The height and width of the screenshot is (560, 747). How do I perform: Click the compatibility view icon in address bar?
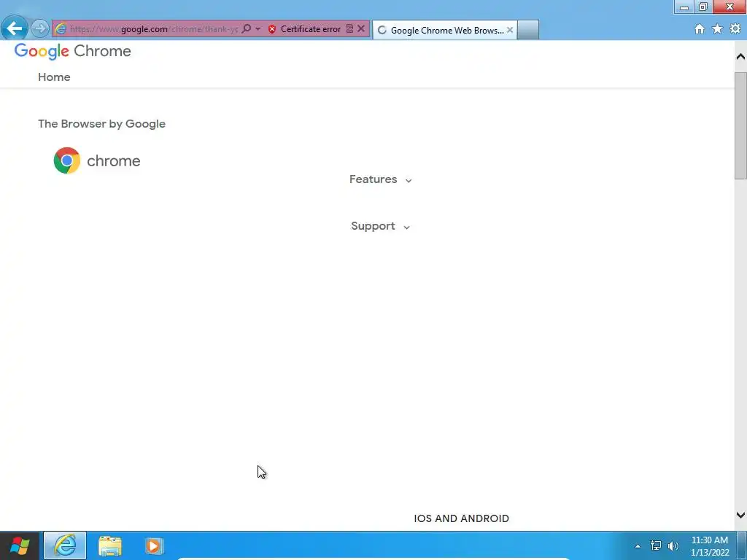point(349,29)
